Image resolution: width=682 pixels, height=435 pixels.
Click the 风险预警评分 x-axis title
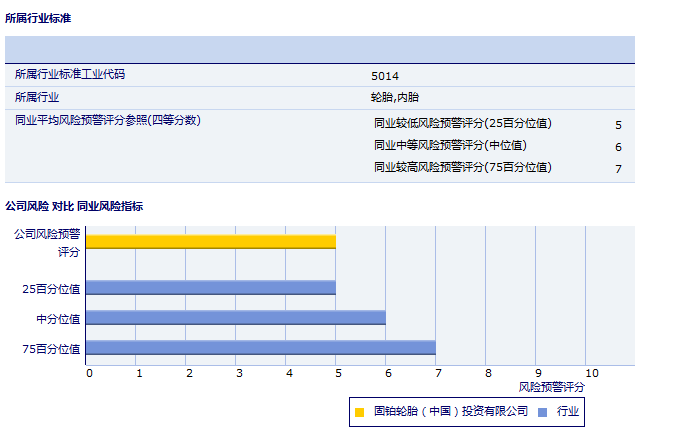(x=552, y=386)
